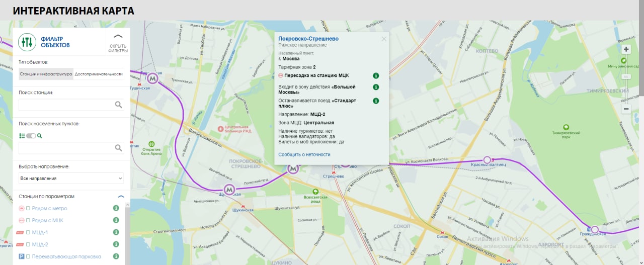Click the magnifier in the station search
The height and width of the screenshot is (265, 644).
tap(118, 105)
